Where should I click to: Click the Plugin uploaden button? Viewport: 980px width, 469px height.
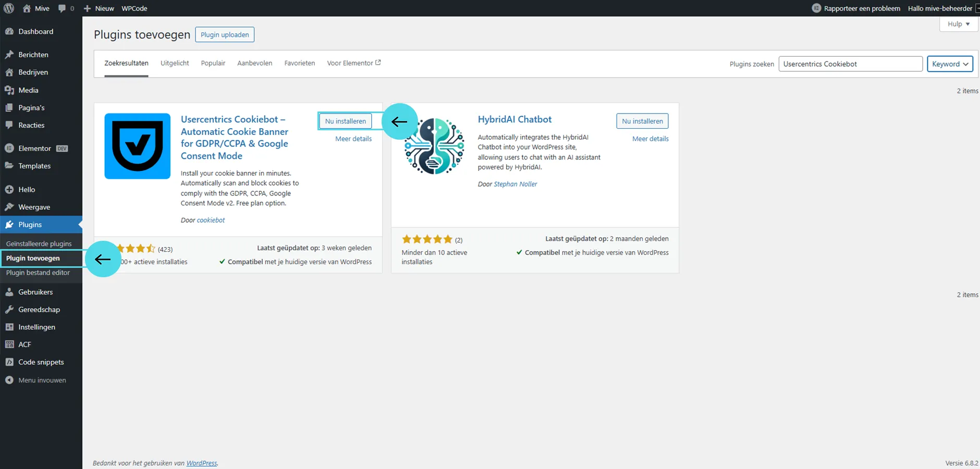[225, 35]
